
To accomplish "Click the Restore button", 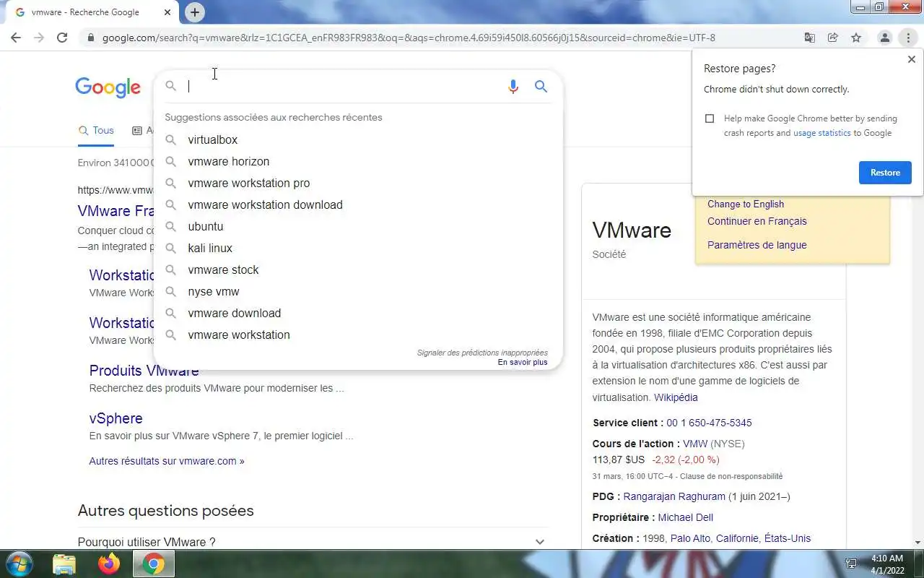I will [x=885, y=173].
